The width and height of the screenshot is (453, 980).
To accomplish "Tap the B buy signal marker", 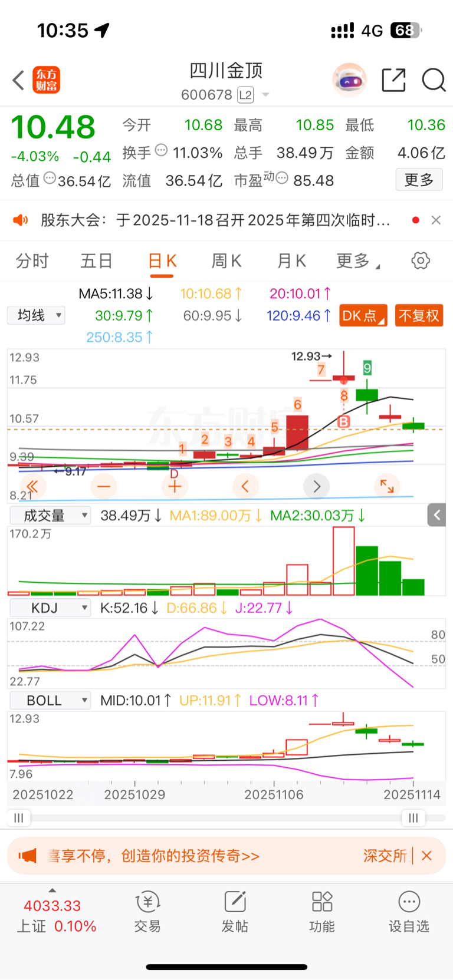I will [x=344, y=421].
